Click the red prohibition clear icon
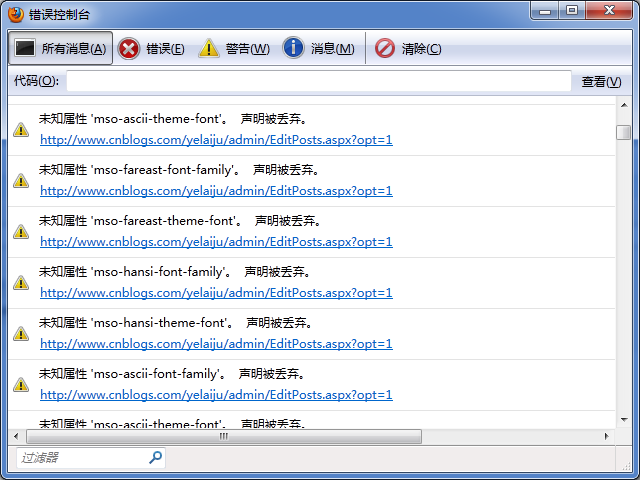This screenshot has height=480, width=640. tap(384, 48)
